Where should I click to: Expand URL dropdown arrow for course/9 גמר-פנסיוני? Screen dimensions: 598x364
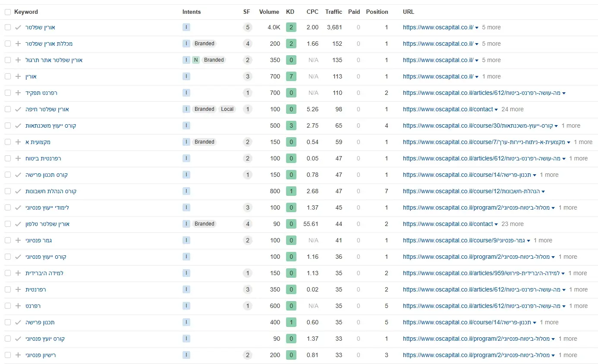[529, 241]
